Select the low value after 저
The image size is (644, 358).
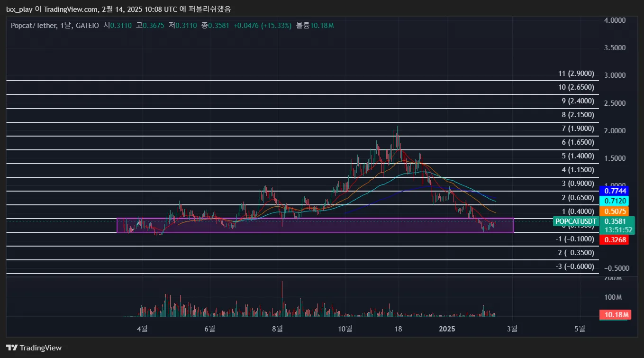186,25
